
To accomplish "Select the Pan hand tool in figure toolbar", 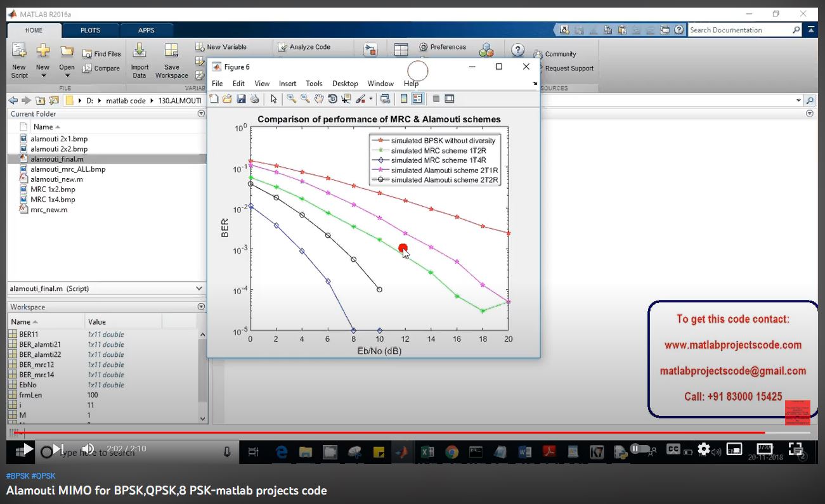I will tap(319, 99).
